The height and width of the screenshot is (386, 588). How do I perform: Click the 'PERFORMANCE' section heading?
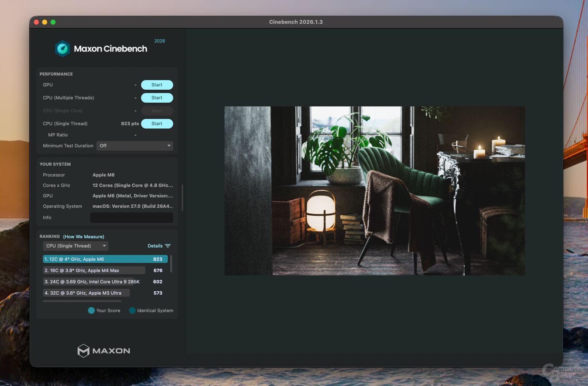coord(56,74)
